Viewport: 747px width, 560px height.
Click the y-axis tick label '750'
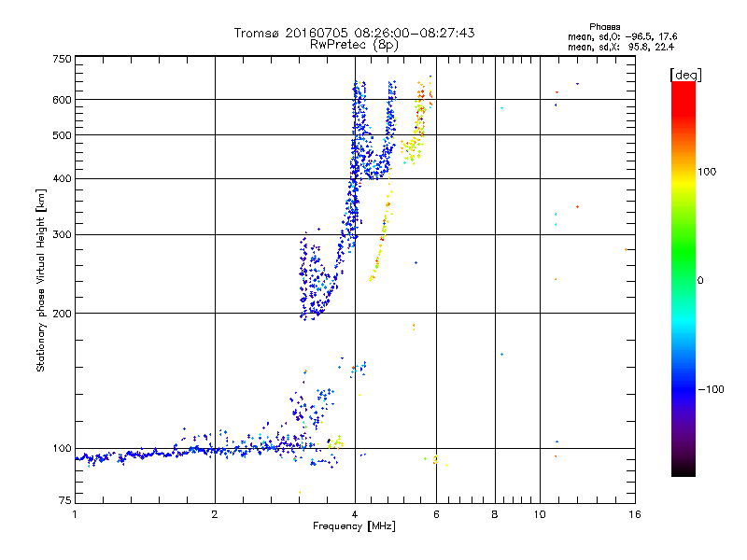(x=62, y=59)
